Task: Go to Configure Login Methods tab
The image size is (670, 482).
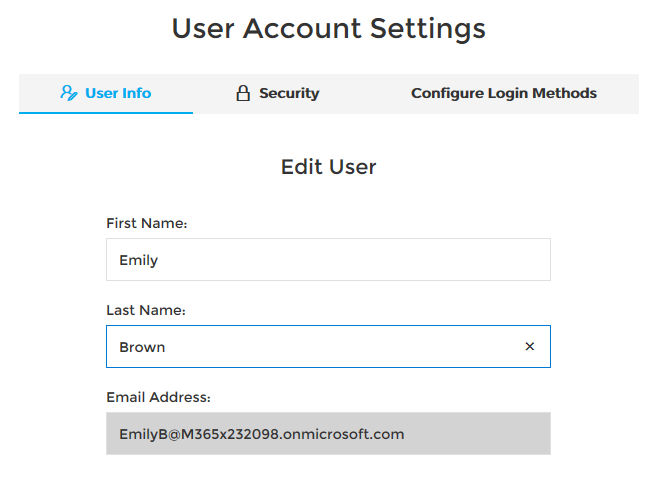Action: tap(503, 93)
